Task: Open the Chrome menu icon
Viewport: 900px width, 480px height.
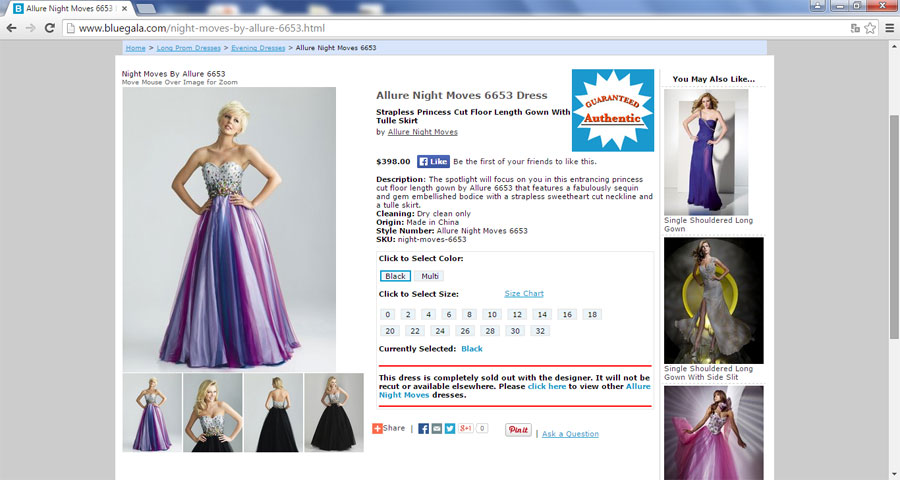Action: tap(889, 27)
